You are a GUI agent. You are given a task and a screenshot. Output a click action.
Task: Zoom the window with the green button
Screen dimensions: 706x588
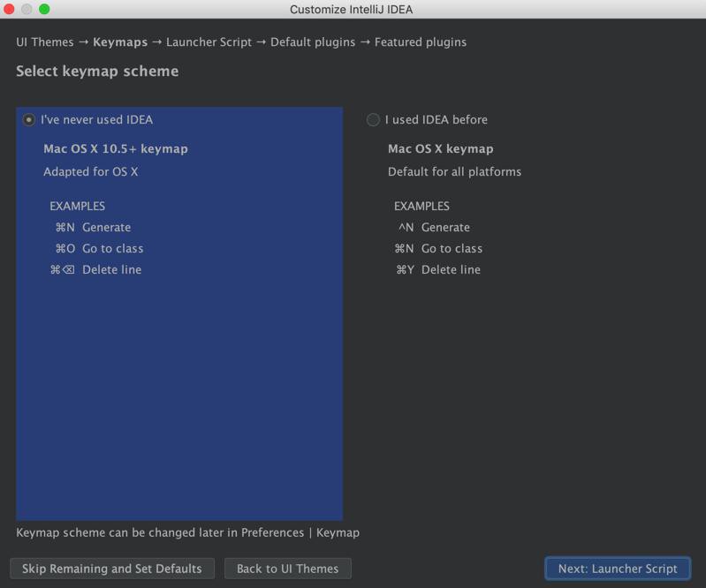click(44, 9)
